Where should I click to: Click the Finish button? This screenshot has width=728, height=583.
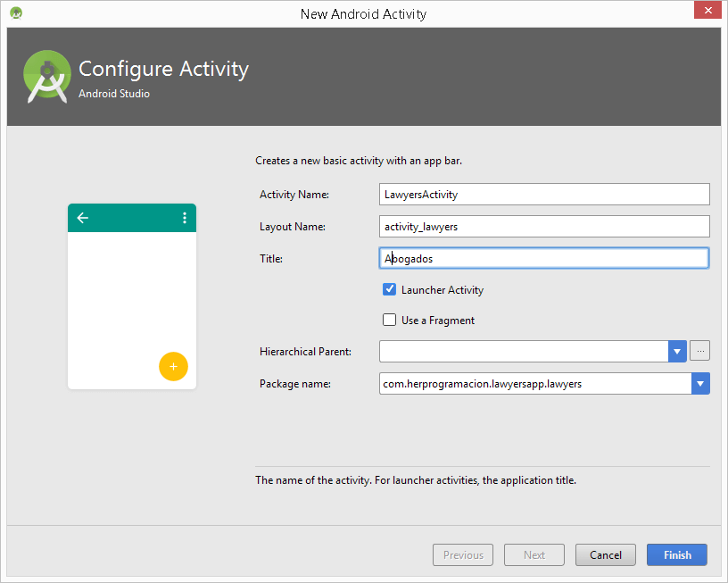coord(677,554)
